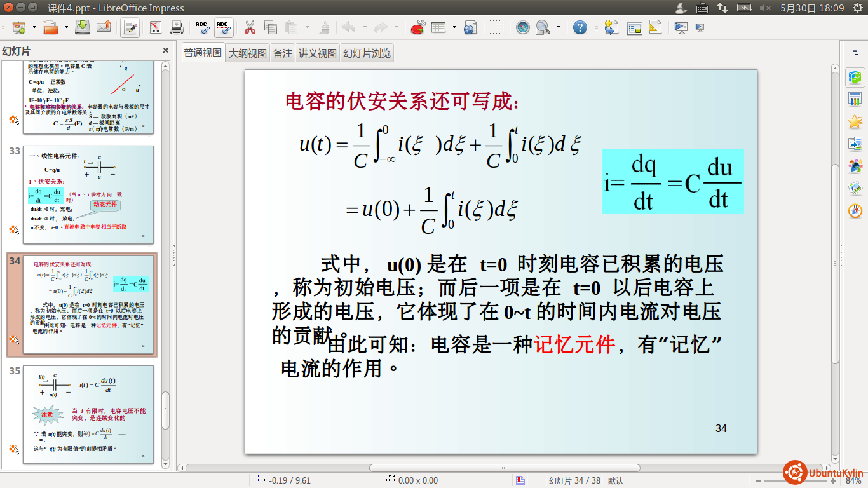Viewport: 868px width, 488px height.
Task: Switch to the 幻灯片浏览 tab
Action: [367, 53]
